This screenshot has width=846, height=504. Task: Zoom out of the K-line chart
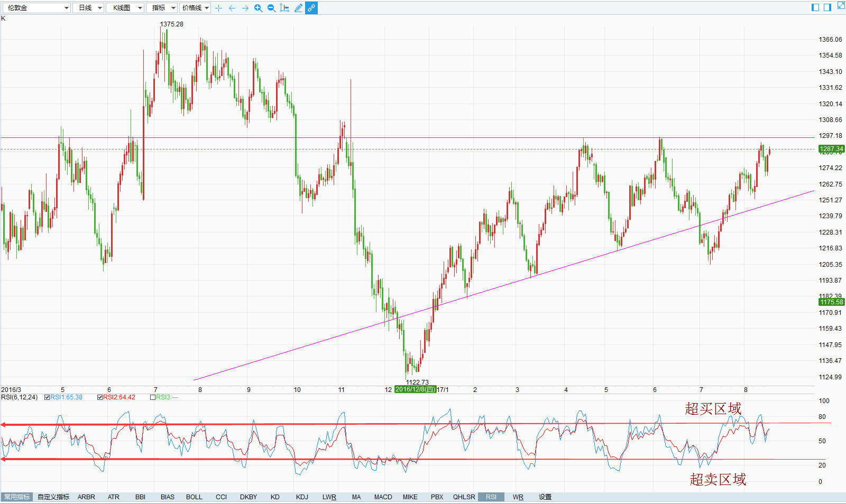[x=271, y=8]
